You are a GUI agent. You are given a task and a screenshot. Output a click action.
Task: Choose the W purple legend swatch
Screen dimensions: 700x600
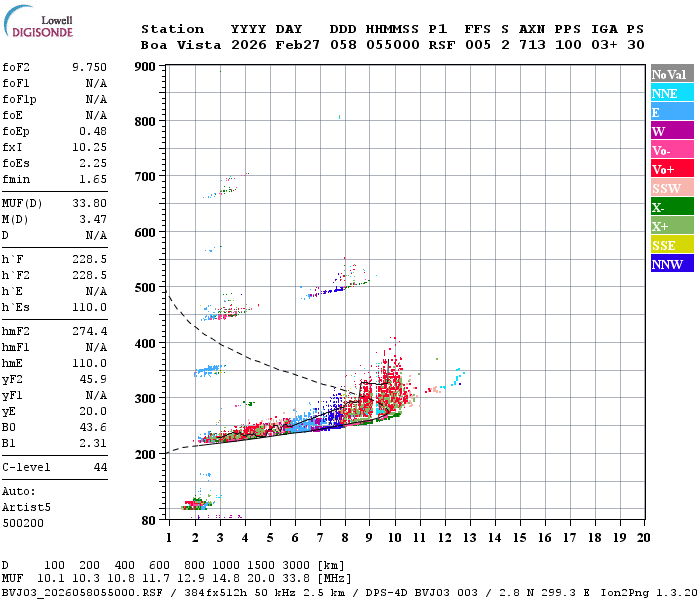pos(672,131)
